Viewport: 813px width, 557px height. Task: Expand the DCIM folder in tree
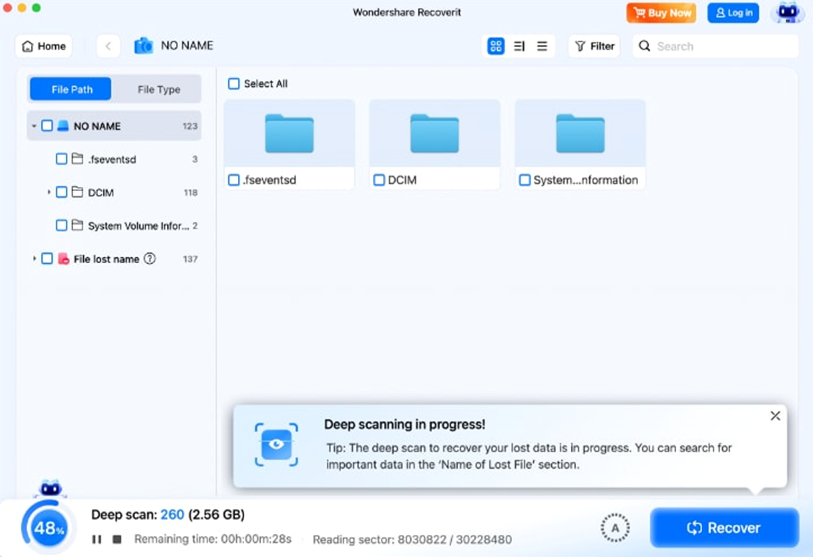pos(49,192)
